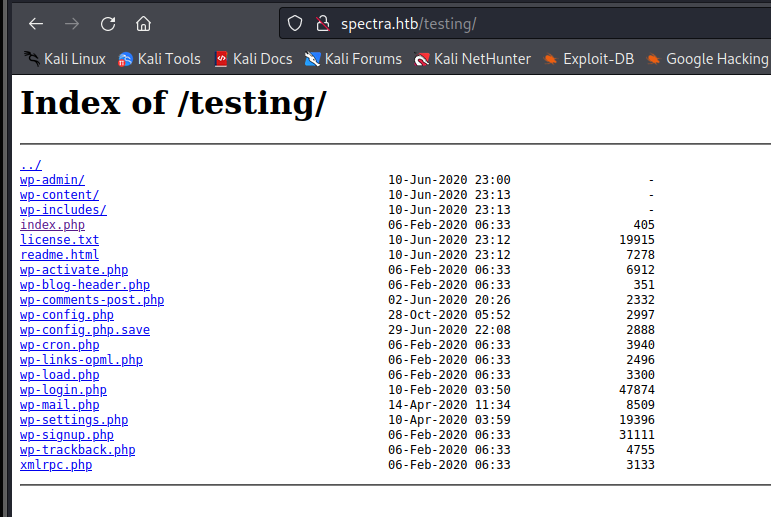Open the Kali Docs bookmark

click(x=253, y=59)
